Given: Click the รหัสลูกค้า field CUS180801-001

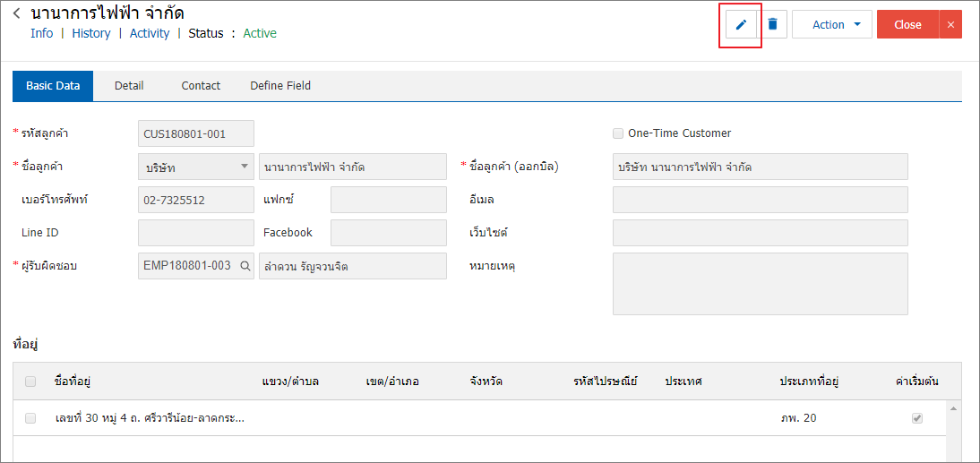Looking at the screenshot, I should [x=195, y=133].
